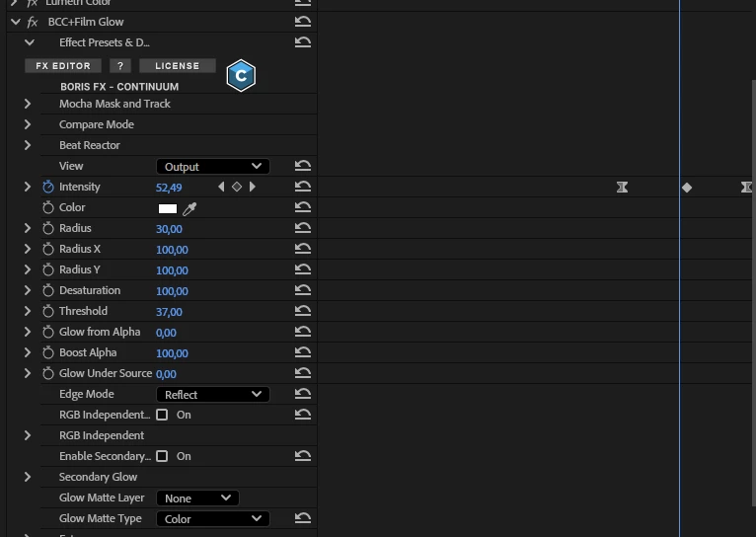Open the View dropdown set to Output
The image size is (756, 537).
[212, 166]
